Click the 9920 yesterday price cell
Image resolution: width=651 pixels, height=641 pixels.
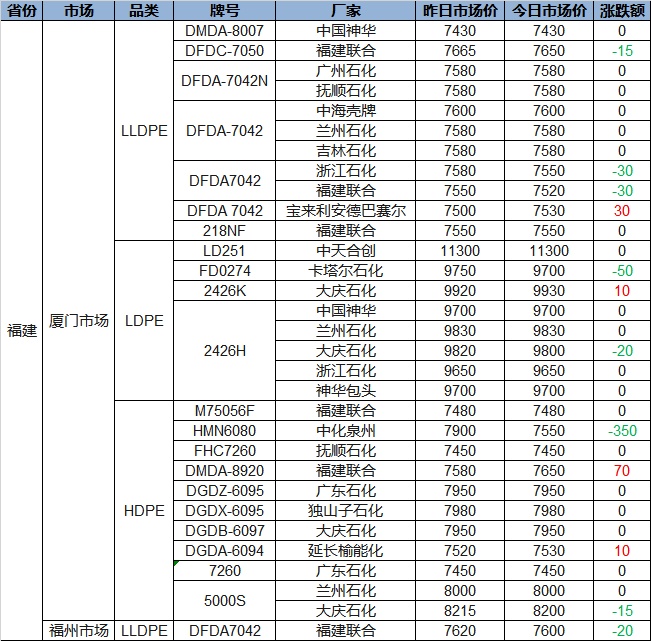pos(460,291)
